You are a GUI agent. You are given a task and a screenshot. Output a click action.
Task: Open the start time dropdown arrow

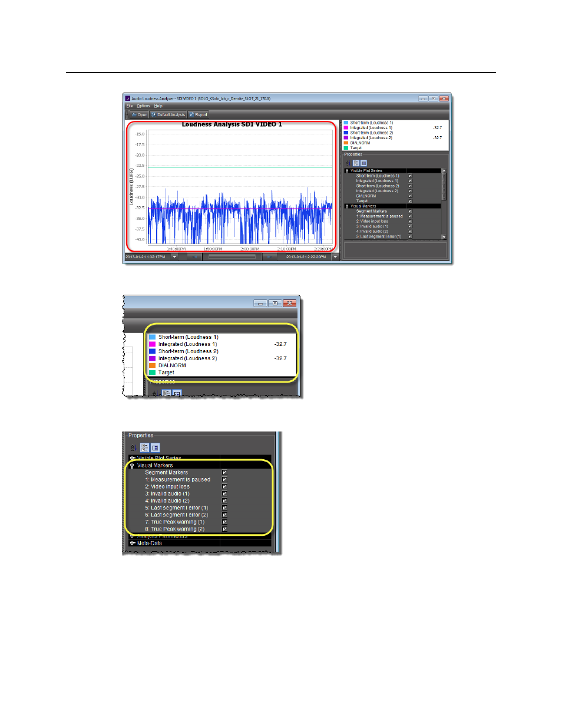click(x=174, y=257)
